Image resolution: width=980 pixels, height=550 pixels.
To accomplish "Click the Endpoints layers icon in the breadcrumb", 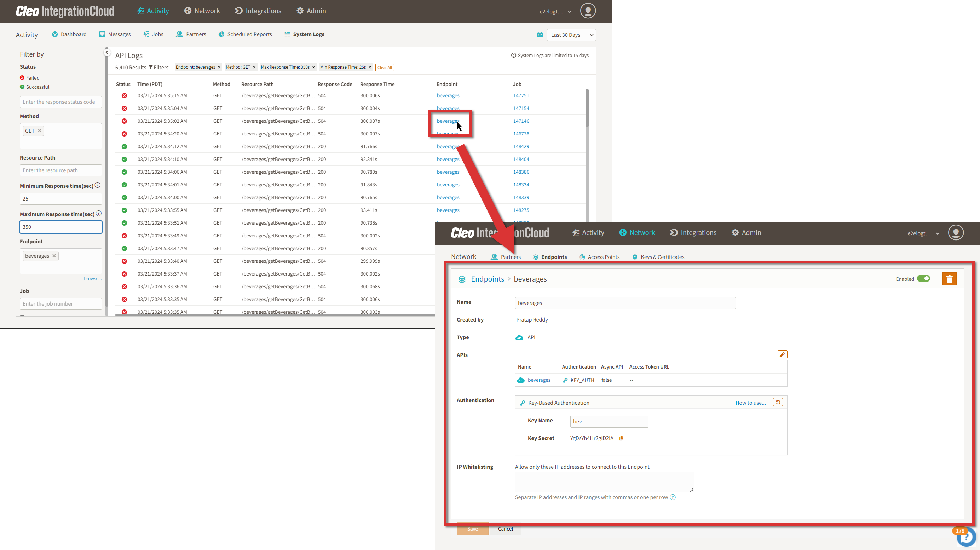I will pyautogui.click(x=462, y=279).
